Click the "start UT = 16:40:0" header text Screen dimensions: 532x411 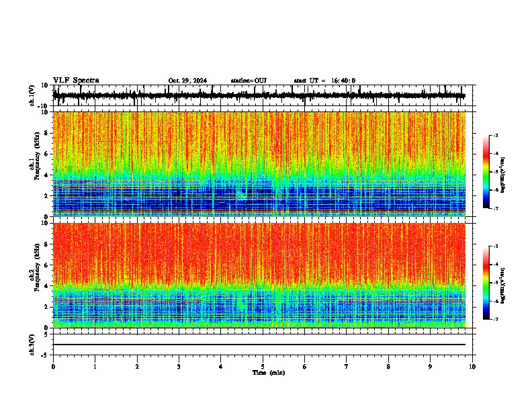(x=324, y=81)
